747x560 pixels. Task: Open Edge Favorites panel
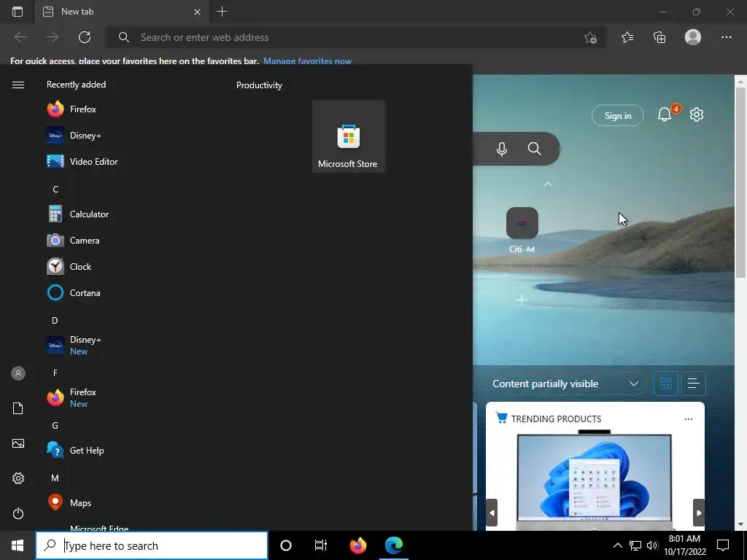click(627, 37)
